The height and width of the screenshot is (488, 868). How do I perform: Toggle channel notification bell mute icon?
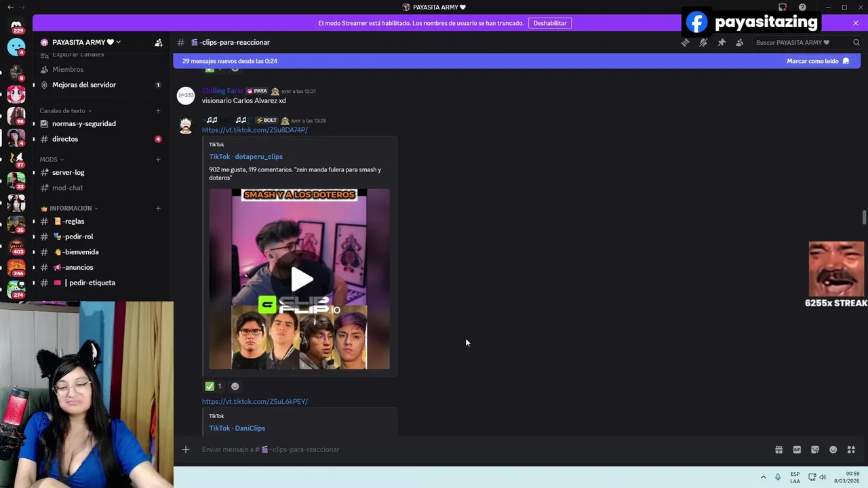point(703,42)
